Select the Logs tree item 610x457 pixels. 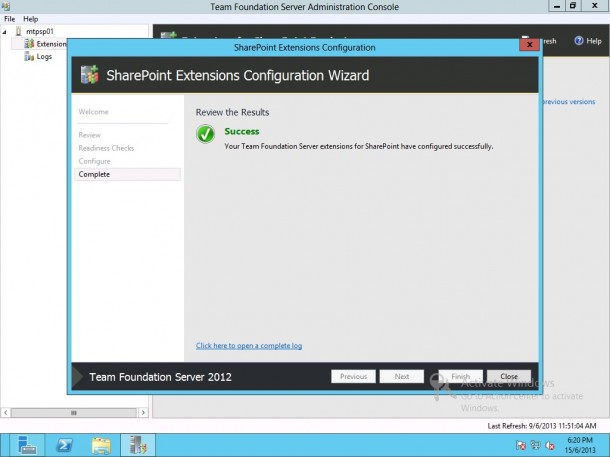pos(44,57)
